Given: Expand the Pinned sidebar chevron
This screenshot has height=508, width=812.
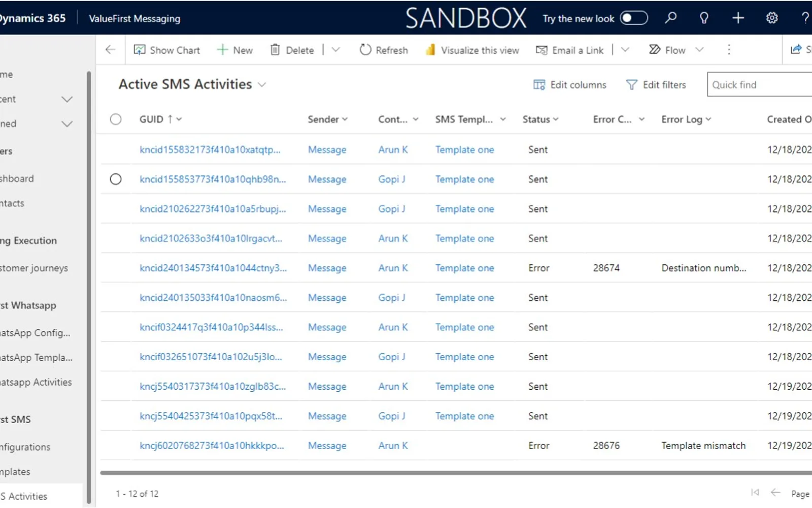Looking at the screenshot, I should pos(67,124).
